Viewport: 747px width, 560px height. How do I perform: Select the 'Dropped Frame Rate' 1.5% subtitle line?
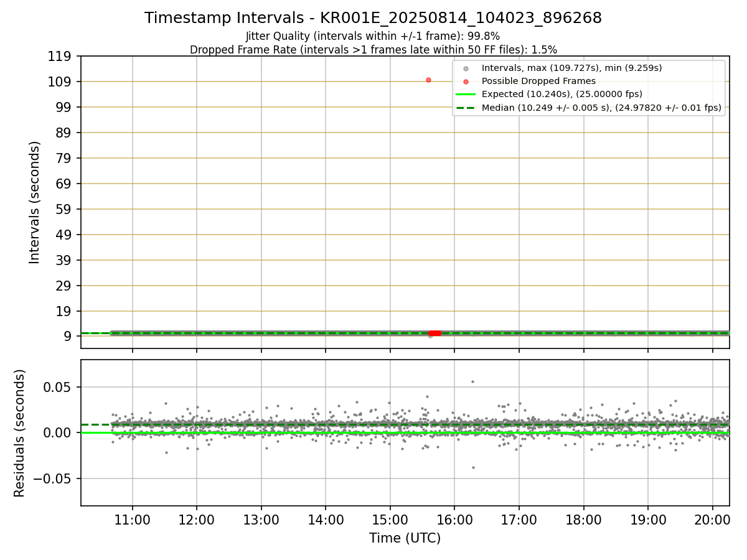373,49
